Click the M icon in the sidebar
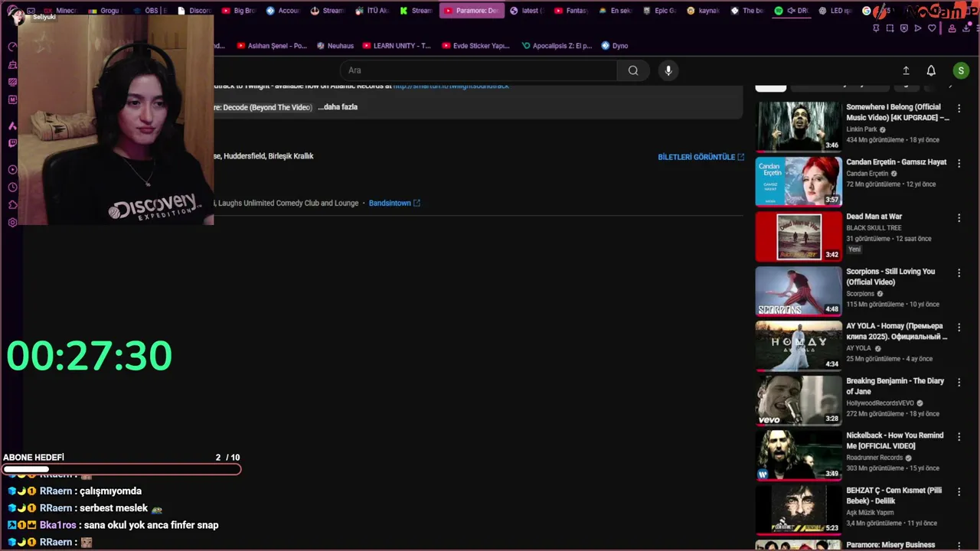The image size is (980, 551). tap(12, 99)
